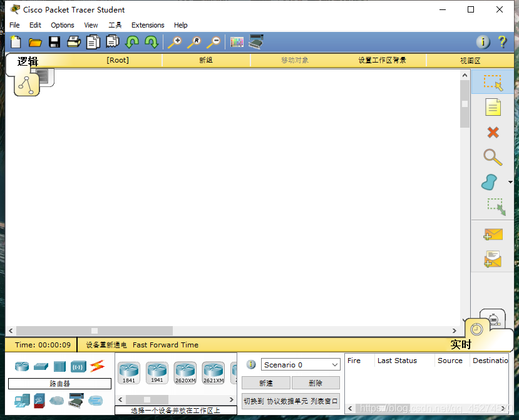Click the 设置工作区背景 button
This screenshot has width=519, height=420.
(x=383, y=60)
